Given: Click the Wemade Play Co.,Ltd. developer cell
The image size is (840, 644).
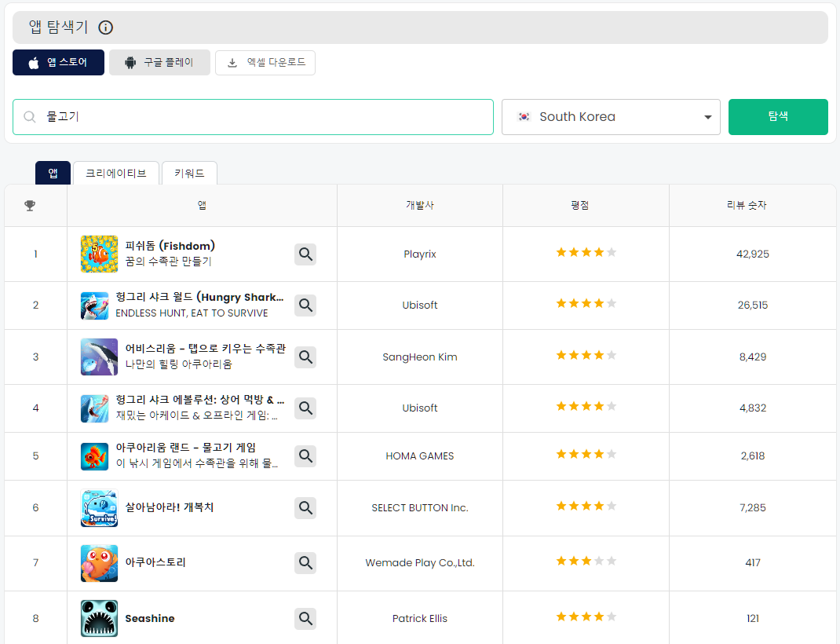Looking at the screenshot, I should click(x=420, y=562).
